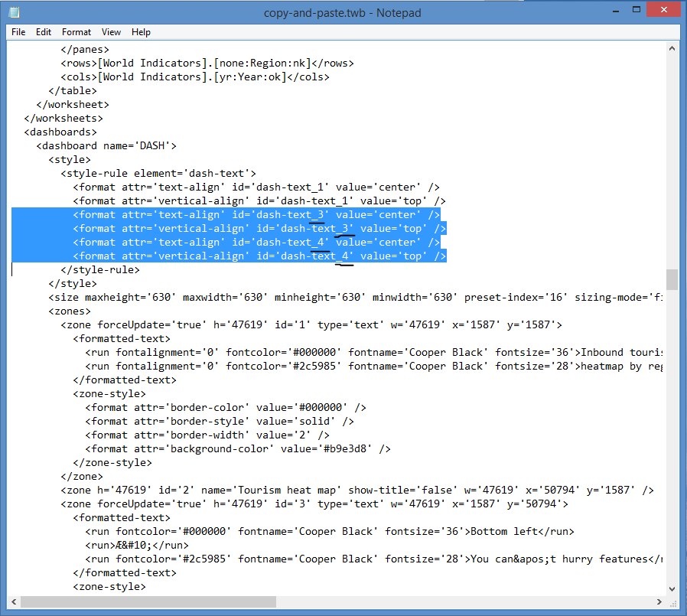687x616 pixels.
Task: Open the Edit menu
Action: (44, 32)
